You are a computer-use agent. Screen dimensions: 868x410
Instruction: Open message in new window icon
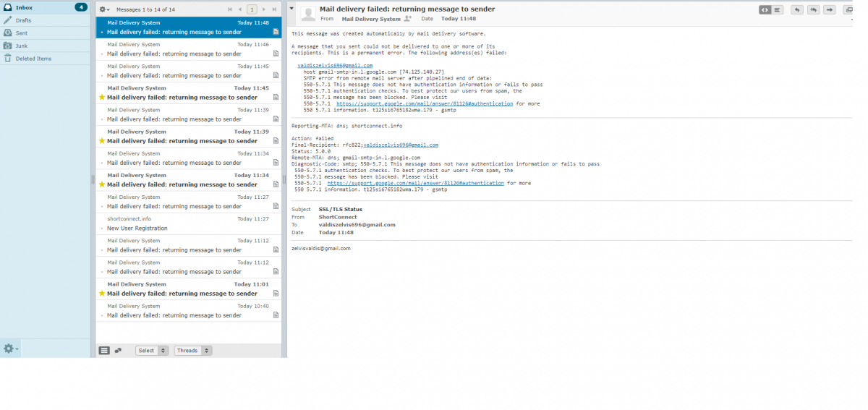point(848,10)
